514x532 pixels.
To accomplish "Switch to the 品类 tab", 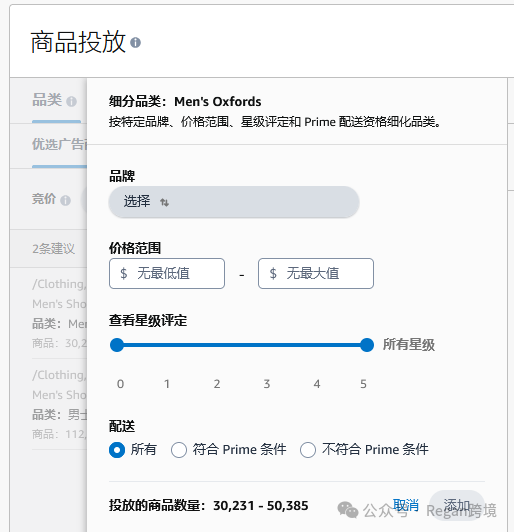I will tap(47, 100).
